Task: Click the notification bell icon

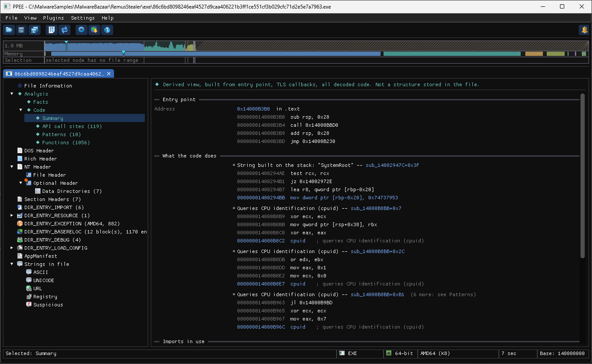Action: 584,30
